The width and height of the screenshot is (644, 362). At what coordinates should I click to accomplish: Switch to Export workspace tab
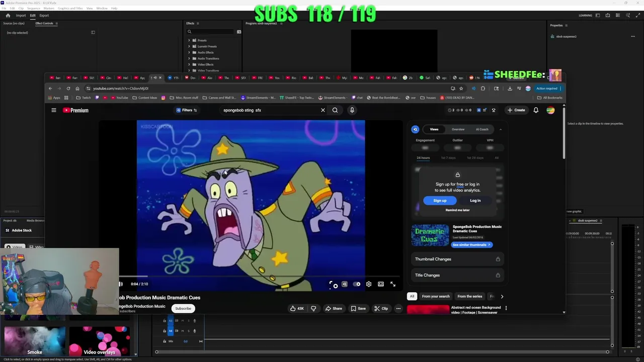44,16
